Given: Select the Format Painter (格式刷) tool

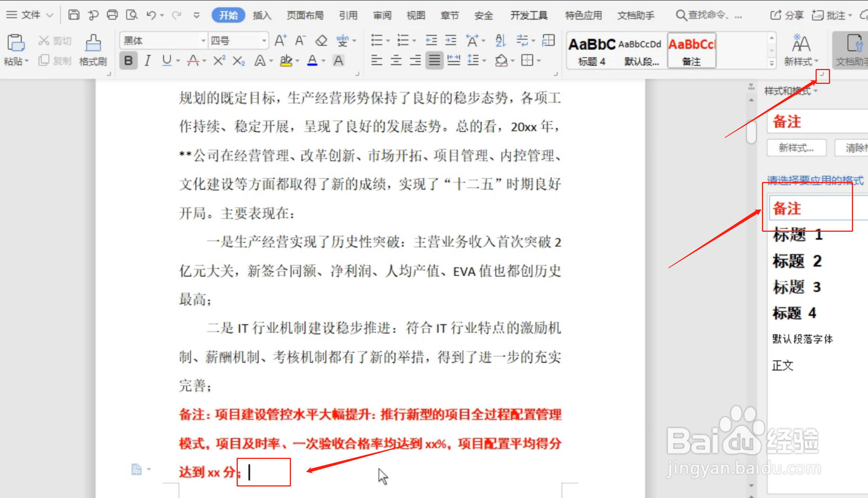Looking at the screenshot, I should point(93,50).
